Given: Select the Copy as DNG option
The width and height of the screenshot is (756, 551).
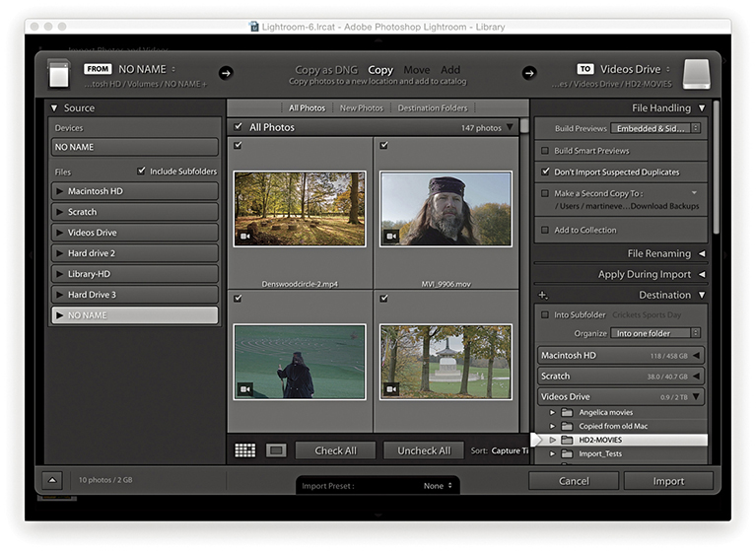Looking at the screenshot, I should pos(325,70).
